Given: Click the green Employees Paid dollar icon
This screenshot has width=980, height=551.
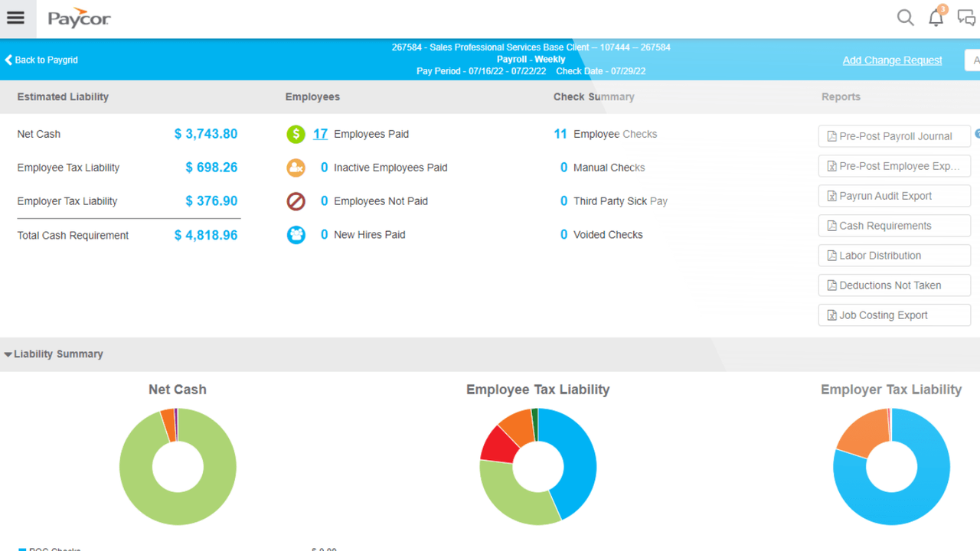Looking at the screenshot, I should pos(296,134).
